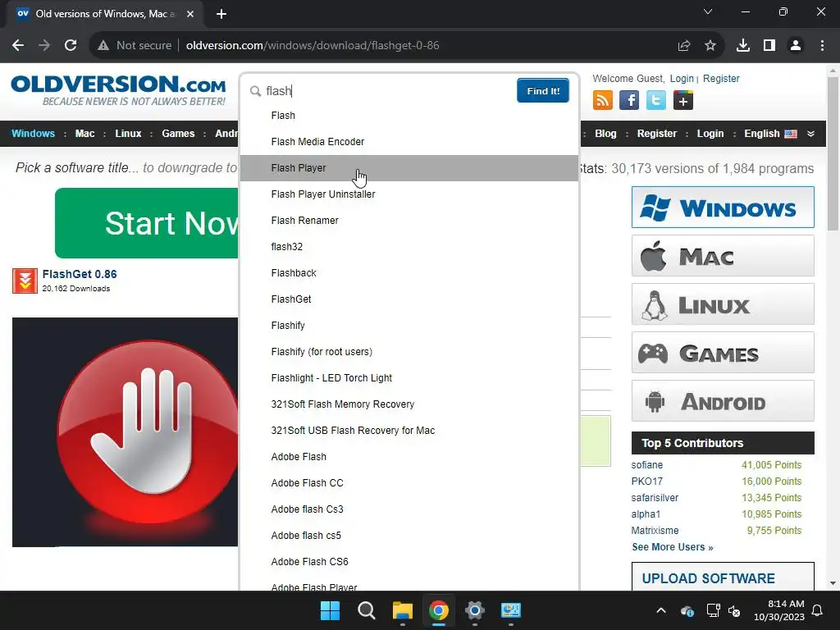840x630 pixels.
Task: Open the Facebook icon link
Action: [629, 100]
